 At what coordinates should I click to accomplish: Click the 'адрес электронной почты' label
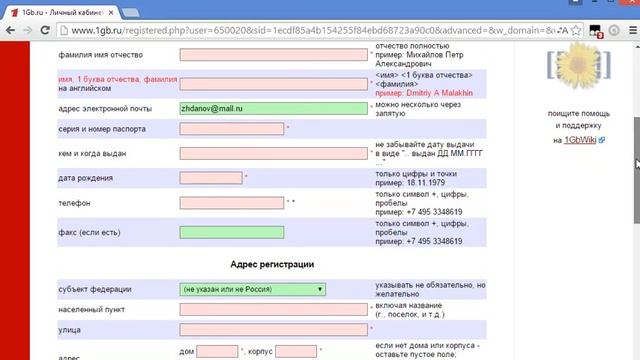tap(105, 109)
